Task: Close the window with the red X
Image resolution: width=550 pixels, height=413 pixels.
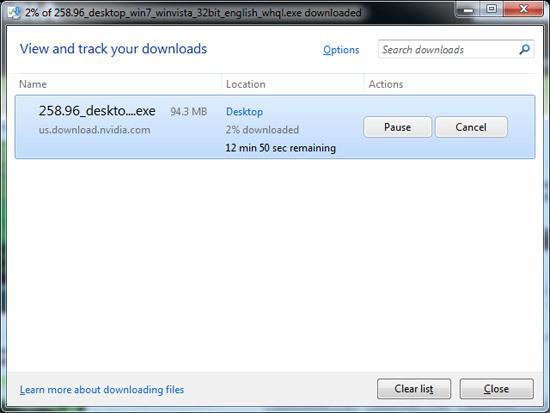Action: pyautogui.click(x=523, y=9)
